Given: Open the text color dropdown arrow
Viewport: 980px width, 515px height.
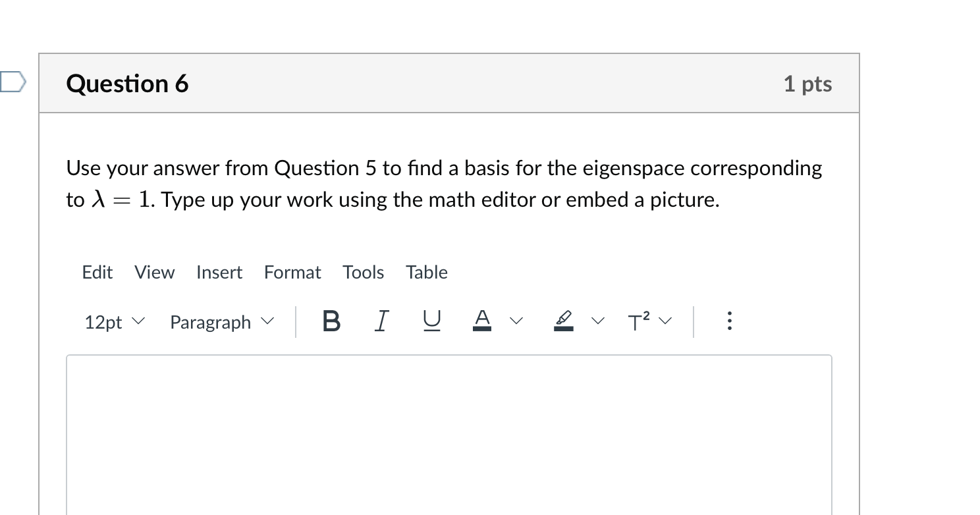Looking at the screenshot, I should coord(516,321).
